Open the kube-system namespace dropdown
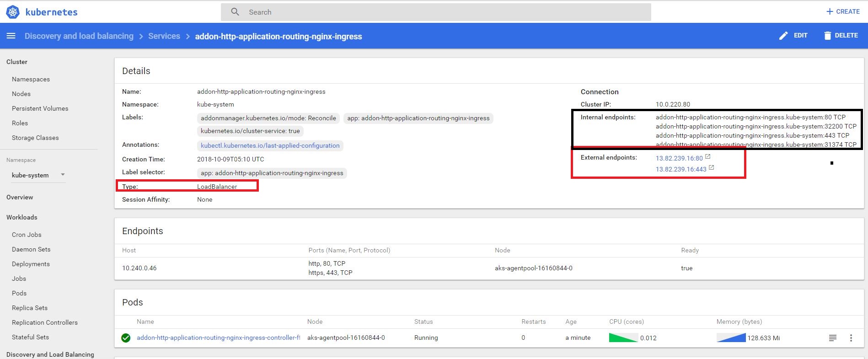Viewport: 868px width, 359px height. (38, 175)
